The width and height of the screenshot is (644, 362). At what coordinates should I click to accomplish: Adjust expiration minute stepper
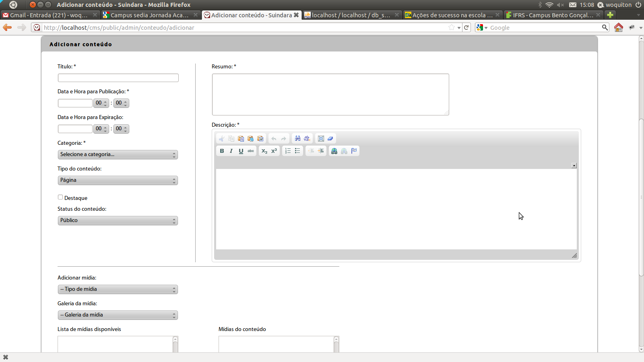tap(121, 129)
